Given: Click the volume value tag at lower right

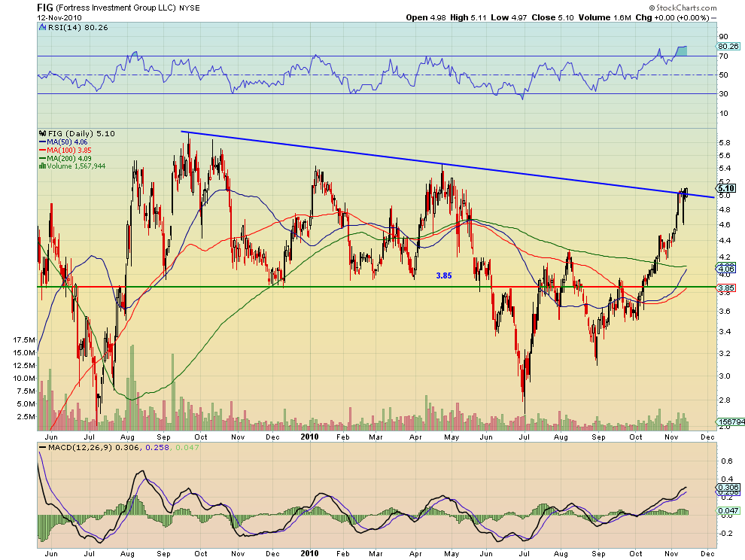Looking at the screenshot, I should coord(731,422).
